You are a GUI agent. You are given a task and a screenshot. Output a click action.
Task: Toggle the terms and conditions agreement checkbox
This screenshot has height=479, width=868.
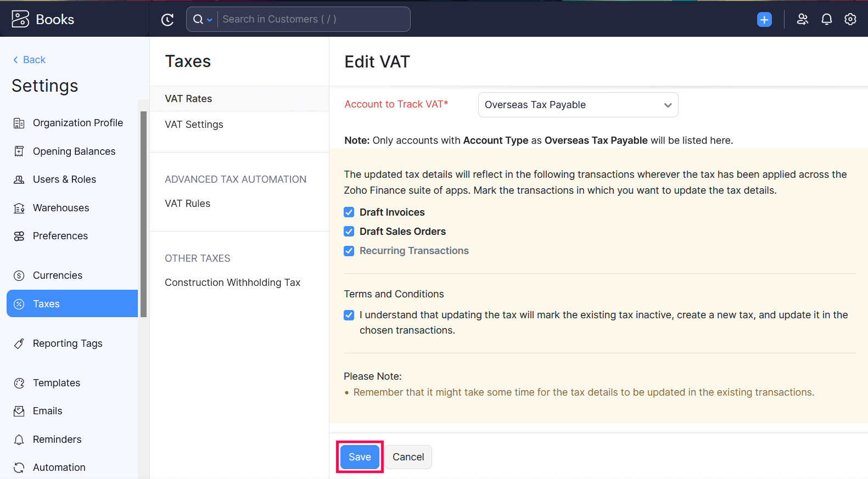point(349,315)
